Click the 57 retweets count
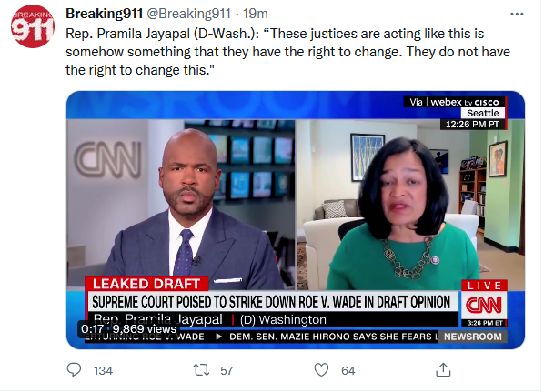The image size is (544, 392). (x=227, y=370)
